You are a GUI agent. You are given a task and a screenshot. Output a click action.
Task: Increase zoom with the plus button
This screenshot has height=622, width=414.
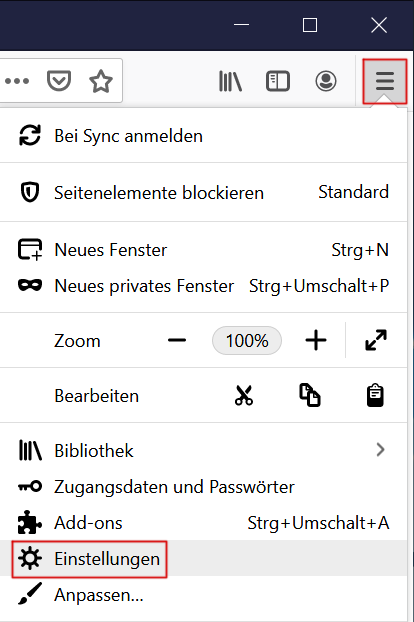316,340
